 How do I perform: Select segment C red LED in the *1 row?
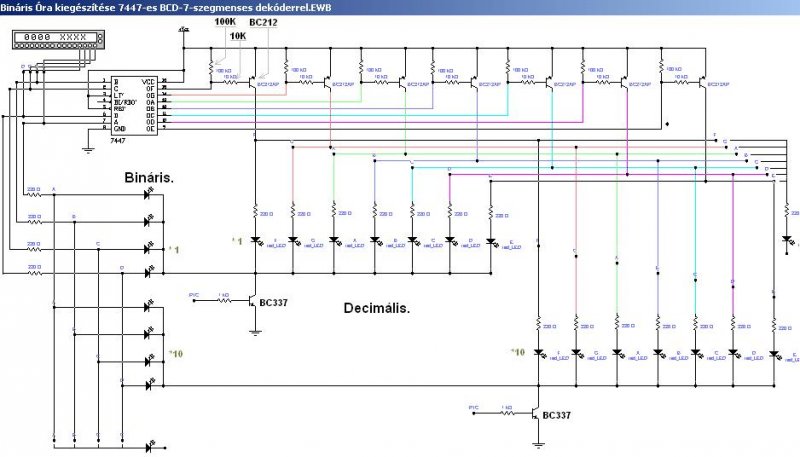tap(413, 240)
